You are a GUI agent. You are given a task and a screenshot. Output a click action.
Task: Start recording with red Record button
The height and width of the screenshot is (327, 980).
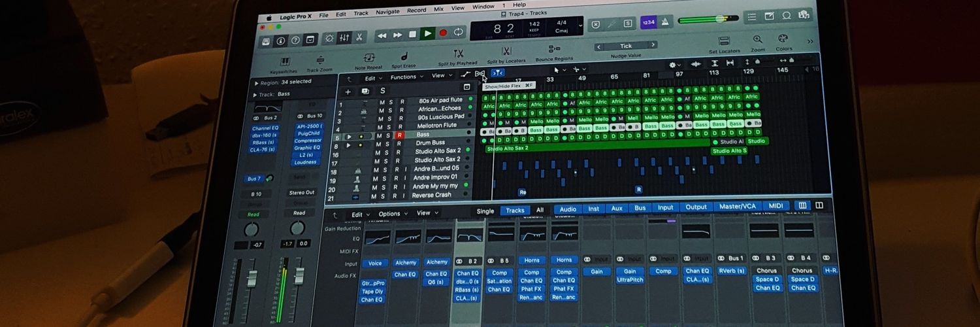pos(443,33)
